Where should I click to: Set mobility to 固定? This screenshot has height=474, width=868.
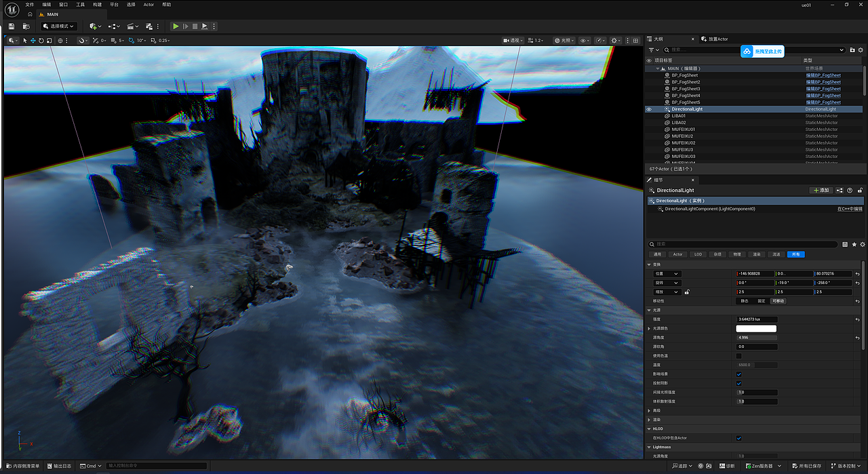[761, 301]
